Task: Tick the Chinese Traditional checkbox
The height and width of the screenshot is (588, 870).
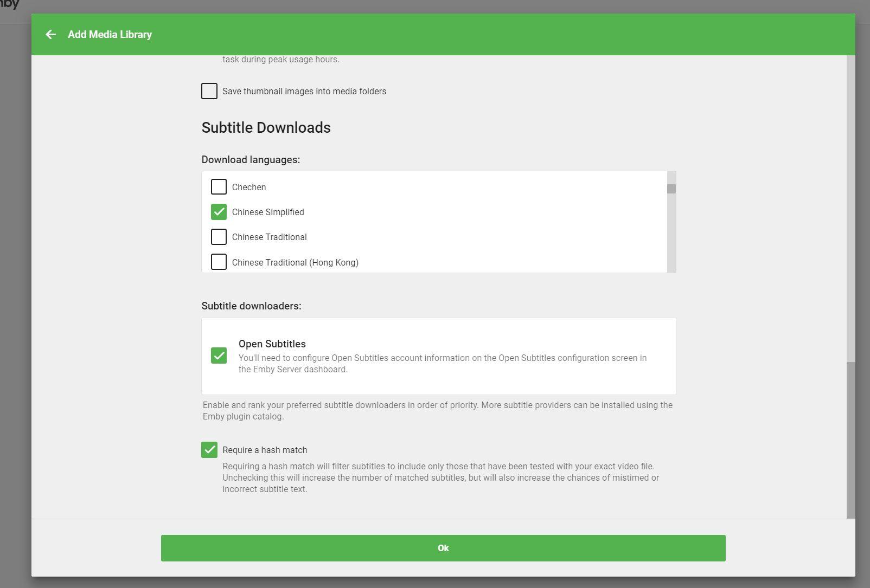Action: point(219,237)
